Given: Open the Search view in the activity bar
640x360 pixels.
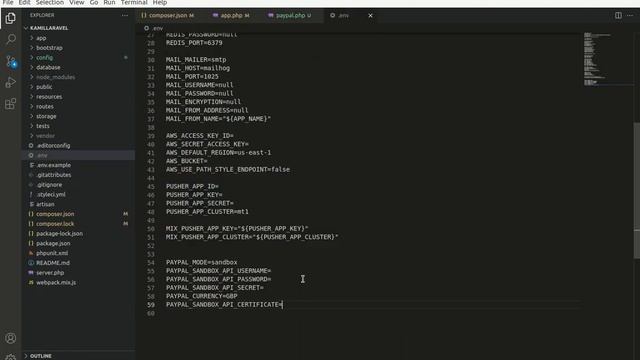Looking at the screenshot, I should 11,39.
